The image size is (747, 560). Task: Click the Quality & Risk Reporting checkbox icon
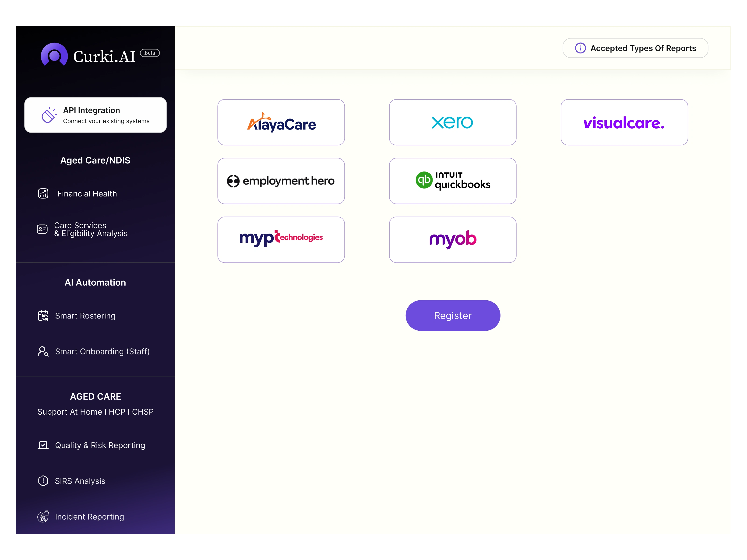(43, 445)
